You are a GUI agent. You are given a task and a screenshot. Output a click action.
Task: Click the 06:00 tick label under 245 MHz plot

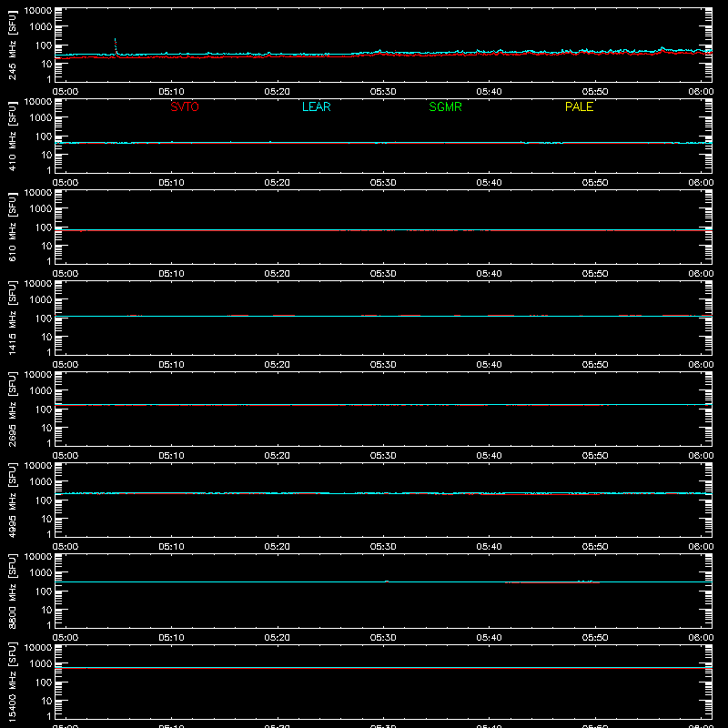701,92
